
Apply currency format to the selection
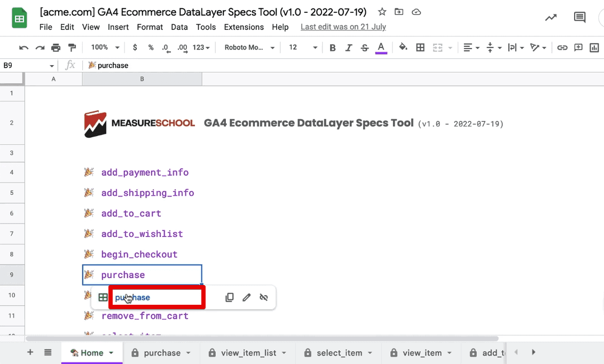pyautogui.click(x=135, y=48)
